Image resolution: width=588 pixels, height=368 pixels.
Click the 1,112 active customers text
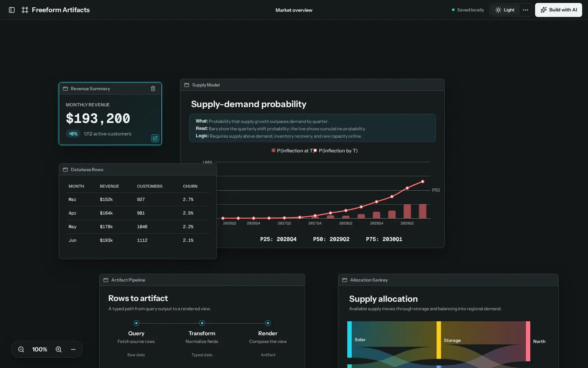[107, 134]
